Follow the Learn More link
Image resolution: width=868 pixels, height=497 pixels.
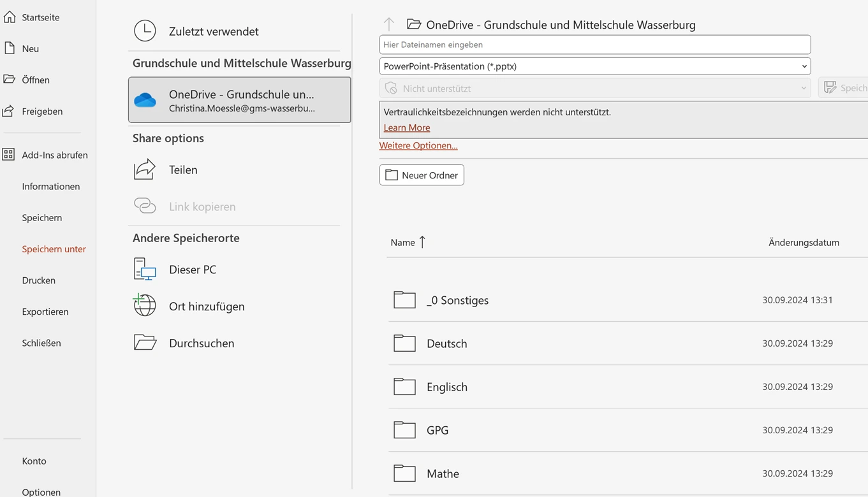407,127
